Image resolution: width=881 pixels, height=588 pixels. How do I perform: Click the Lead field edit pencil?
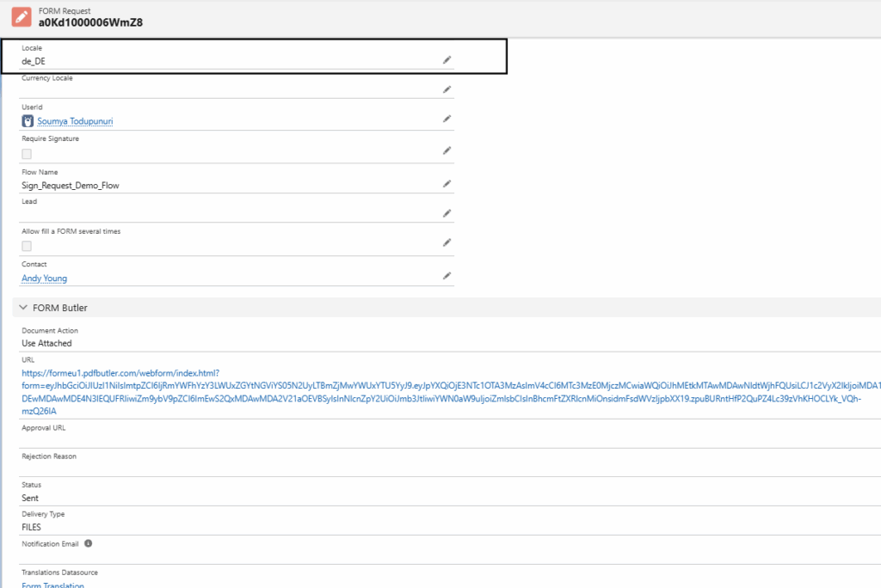pyautogui.click(x=447, y=213)
